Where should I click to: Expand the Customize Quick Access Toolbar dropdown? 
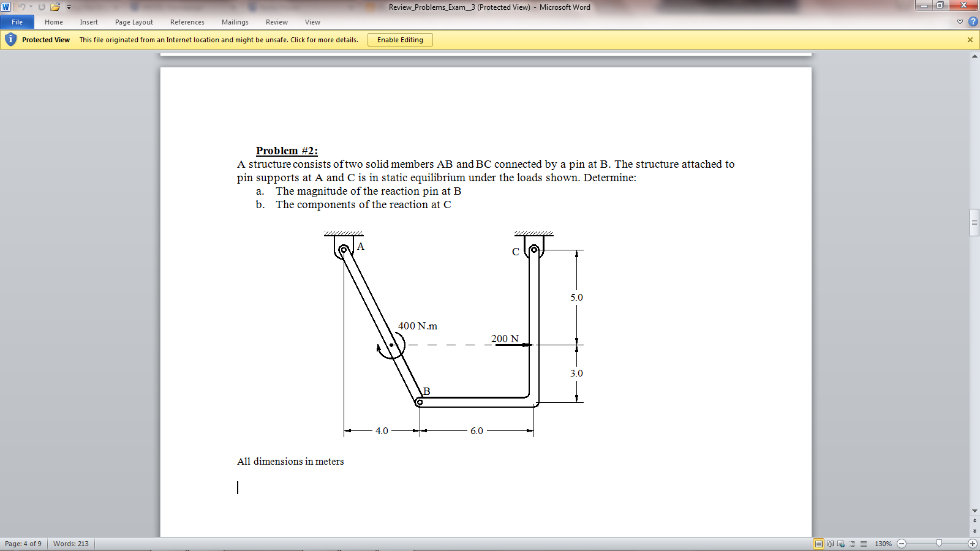(69, 7)
